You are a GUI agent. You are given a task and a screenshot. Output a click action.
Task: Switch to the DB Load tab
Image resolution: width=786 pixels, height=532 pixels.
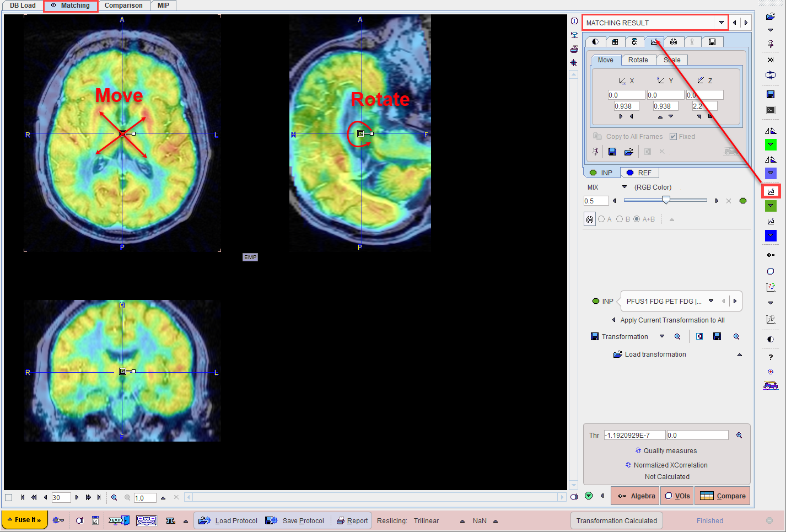click(x=23, y=6)
